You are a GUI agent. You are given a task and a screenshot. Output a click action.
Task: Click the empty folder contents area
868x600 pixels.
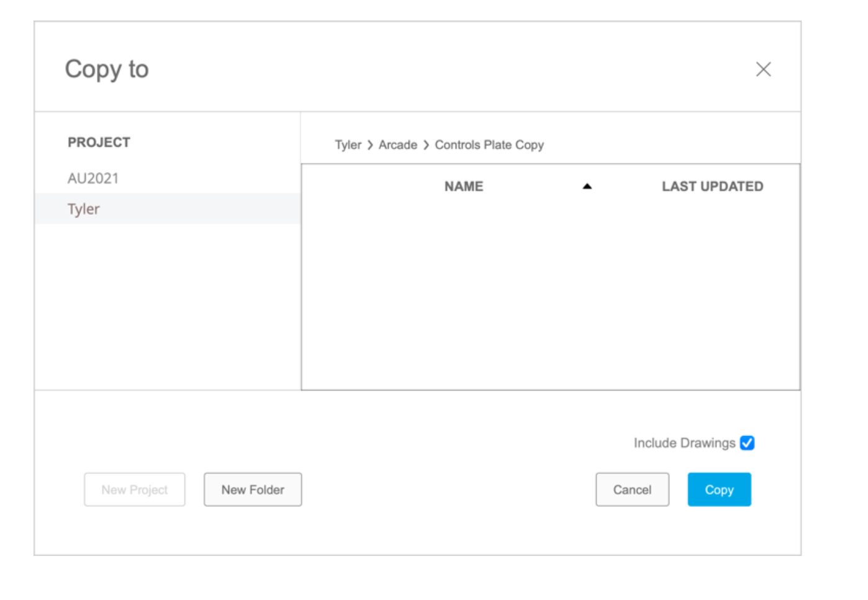pyautogui.click(x=550, y=292)
